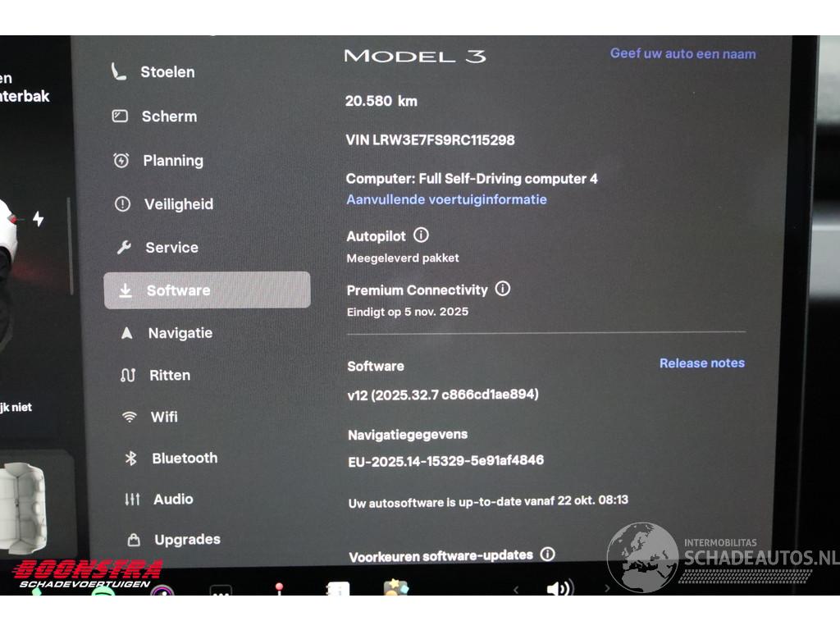Click the Premium Connectivity info icon
The image size is (840, 630).
tap(503, 289)
